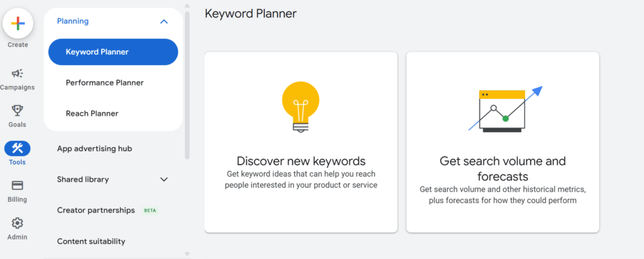This screenshot has width=644, height=259.
Task: Collapse the Planning section chevron
Action: coord(164,21)
